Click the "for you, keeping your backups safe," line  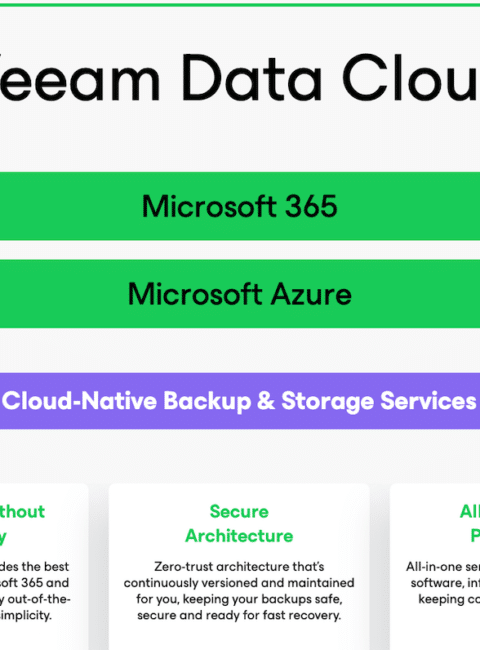[x=239, y=599]
